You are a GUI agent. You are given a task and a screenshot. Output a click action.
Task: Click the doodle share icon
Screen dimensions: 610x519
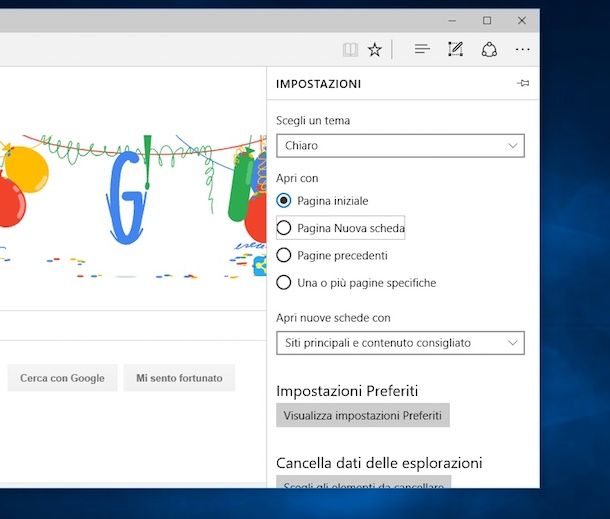tap(260, 266)
